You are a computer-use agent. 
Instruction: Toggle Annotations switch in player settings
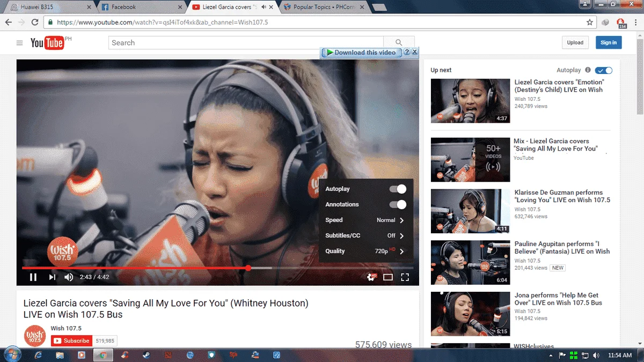coord(398,204)
